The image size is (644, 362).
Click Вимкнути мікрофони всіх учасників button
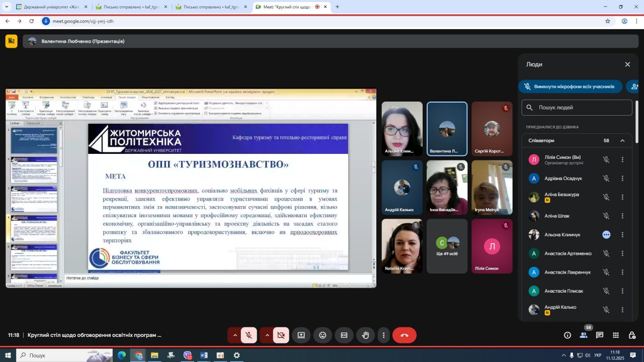[x=570, y=86]
